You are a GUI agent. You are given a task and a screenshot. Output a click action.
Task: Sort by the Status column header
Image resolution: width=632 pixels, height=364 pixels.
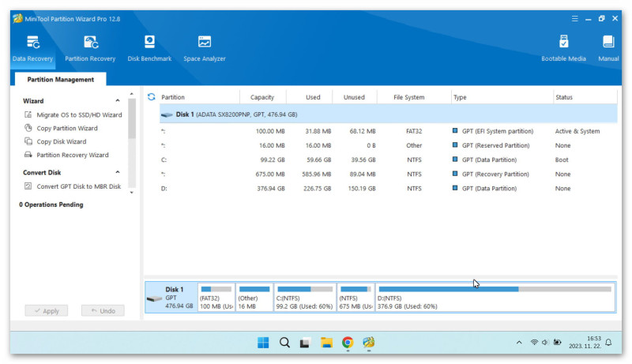[x=564, y=97]
